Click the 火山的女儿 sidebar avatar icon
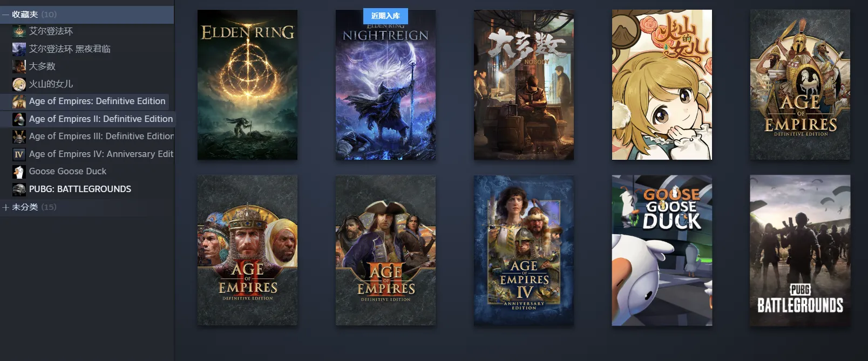Screen dimensions: 868x361 coord(19,84)
